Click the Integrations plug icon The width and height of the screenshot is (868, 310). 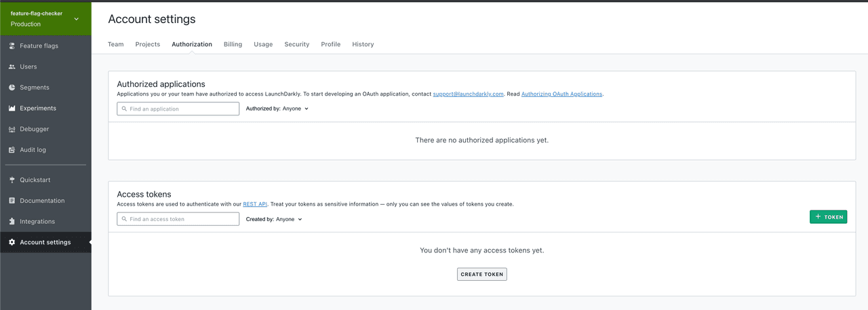[12, 221]
